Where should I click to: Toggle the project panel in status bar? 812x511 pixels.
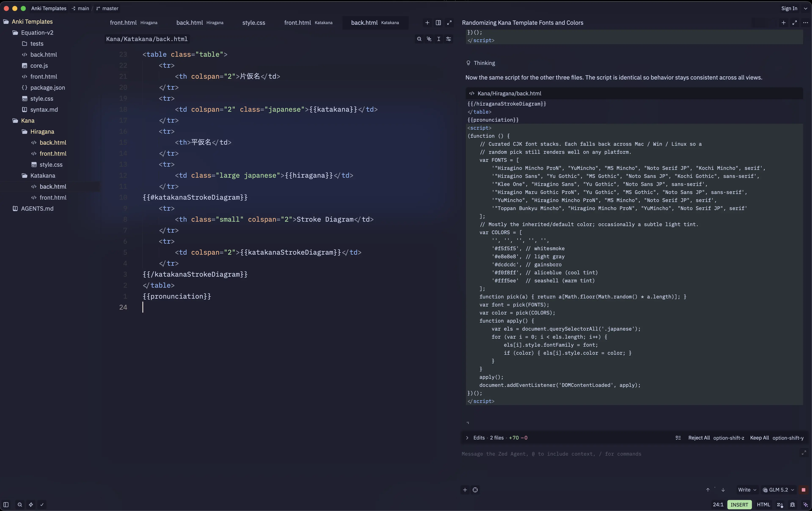[6, 505]
